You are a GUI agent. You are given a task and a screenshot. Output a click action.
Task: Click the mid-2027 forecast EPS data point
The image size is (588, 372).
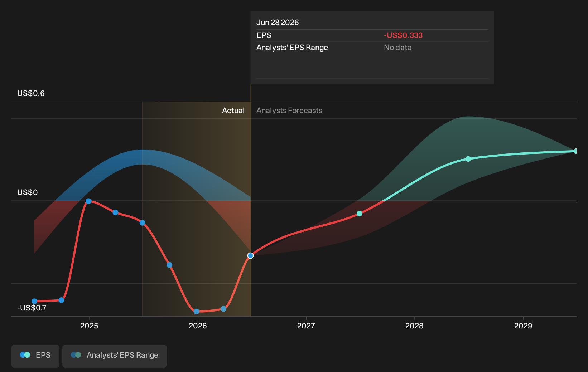point(360,214)
